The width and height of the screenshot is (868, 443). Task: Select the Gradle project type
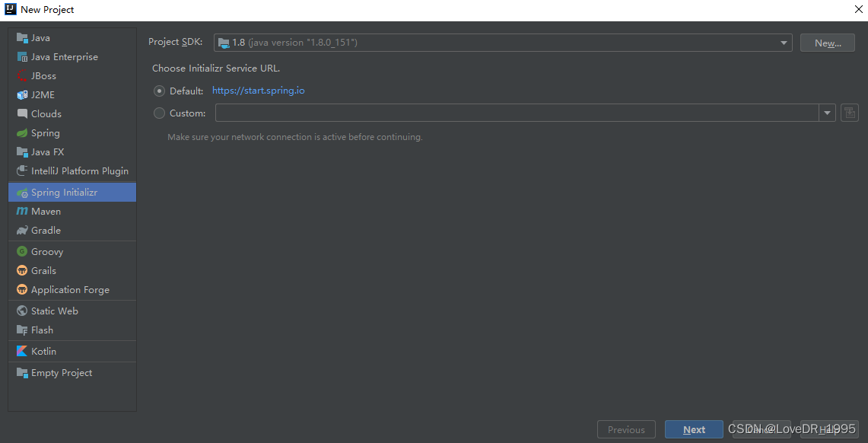coord(72,231)
